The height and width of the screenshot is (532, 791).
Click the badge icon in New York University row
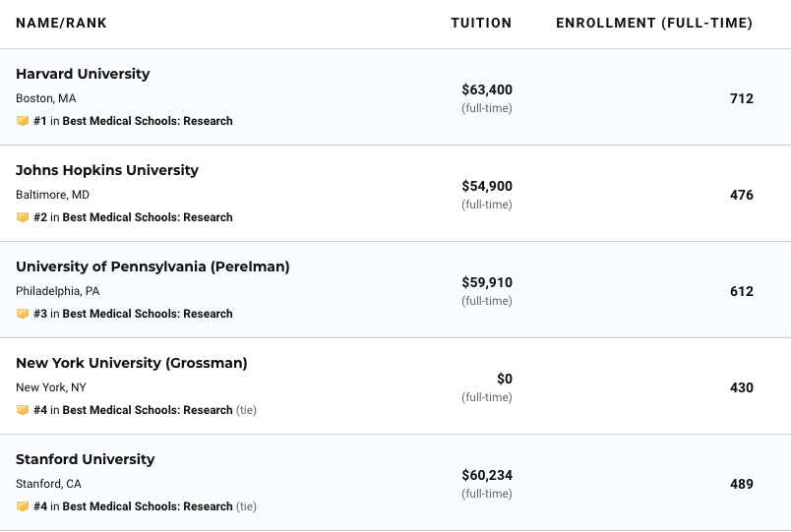[23, 410]
